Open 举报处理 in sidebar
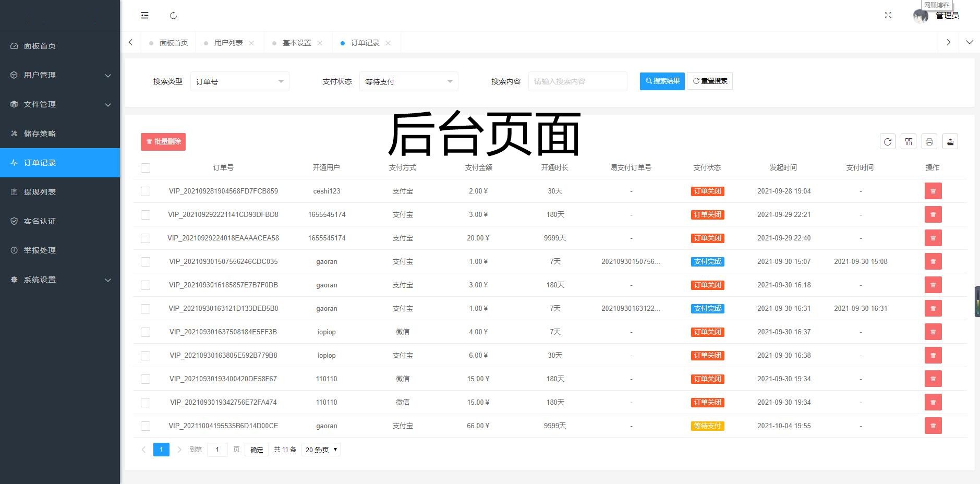980x484 pixels. (x=60, y=250)
